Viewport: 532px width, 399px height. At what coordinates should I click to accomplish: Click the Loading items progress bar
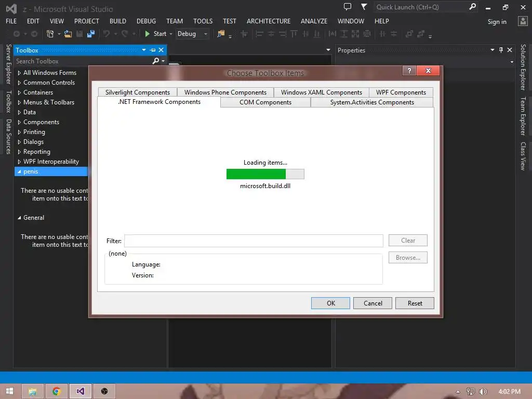(x=265, y=174)
